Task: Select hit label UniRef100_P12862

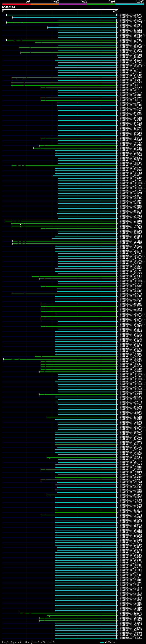Action: (x=131, y=623)
